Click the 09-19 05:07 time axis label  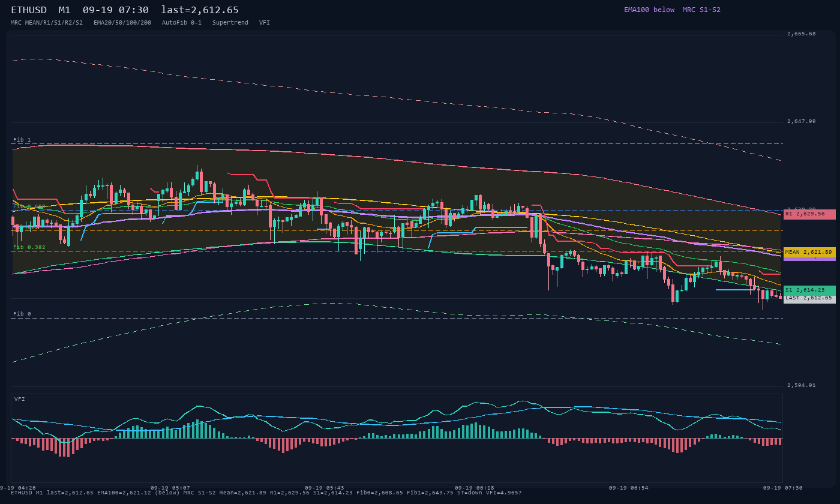point(170,488)
